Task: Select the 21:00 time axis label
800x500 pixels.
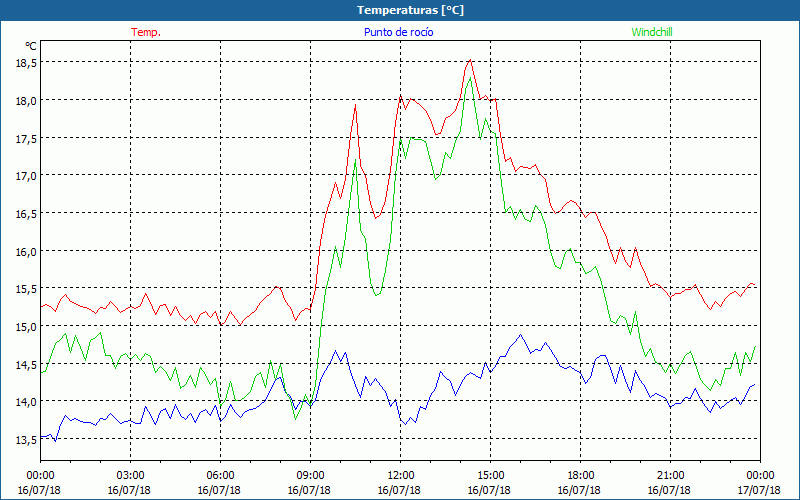Action: point(670,475)
